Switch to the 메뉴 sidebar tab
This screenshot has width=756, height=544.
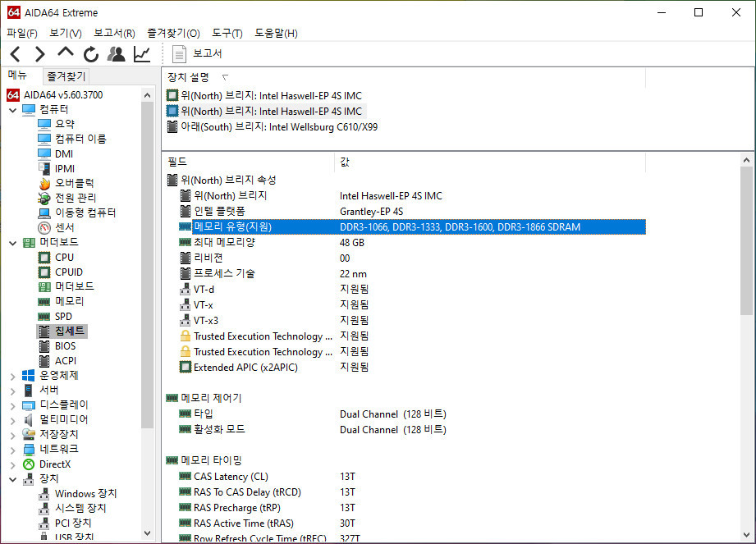point(17,75)
